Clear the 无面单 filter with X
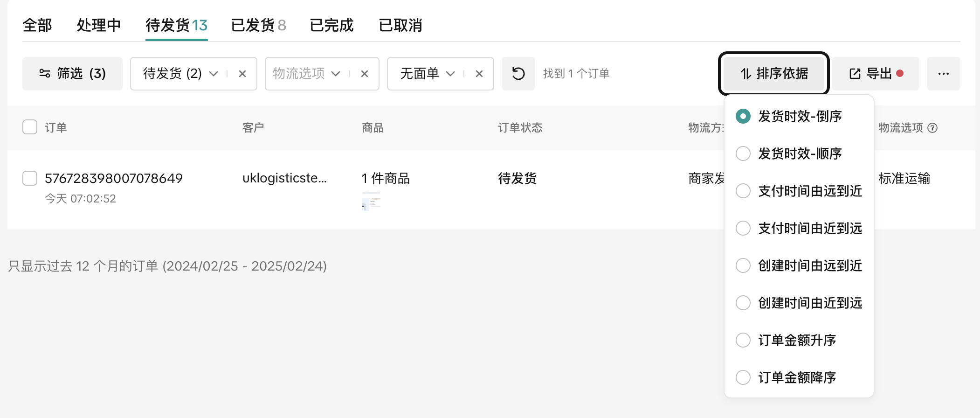Image resolution: width=980 pixels, height=418 pixels. tap(479, 74)
